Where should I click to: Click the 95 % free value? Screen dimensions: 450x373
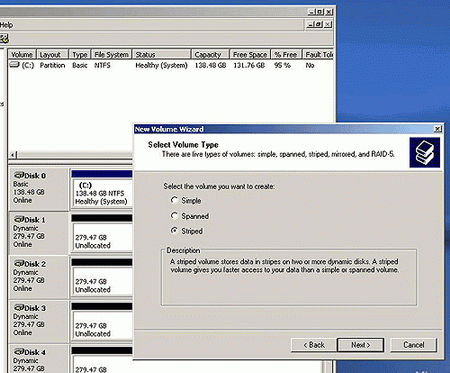[282, 65]
